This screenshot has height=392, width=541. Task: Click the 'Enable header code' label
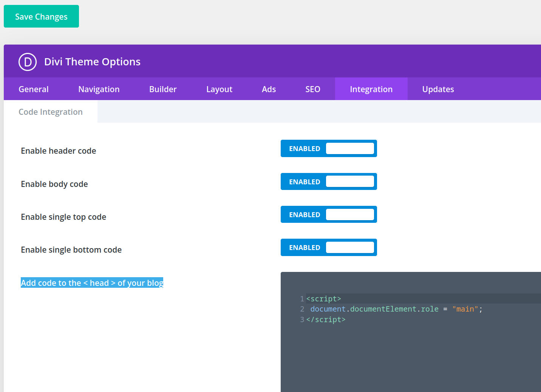point(59,151)
